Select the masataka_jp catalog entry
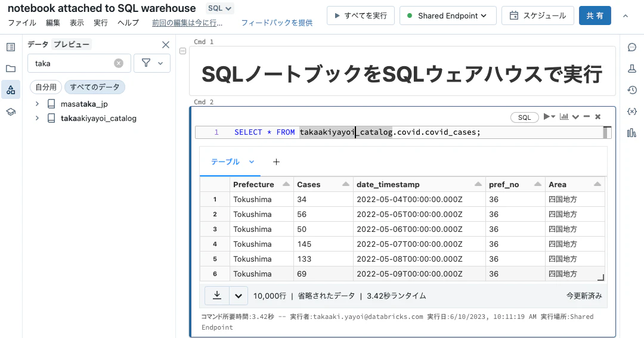Image resolution: width=644 pixels, height=338 pixels. tap(84, 104)
